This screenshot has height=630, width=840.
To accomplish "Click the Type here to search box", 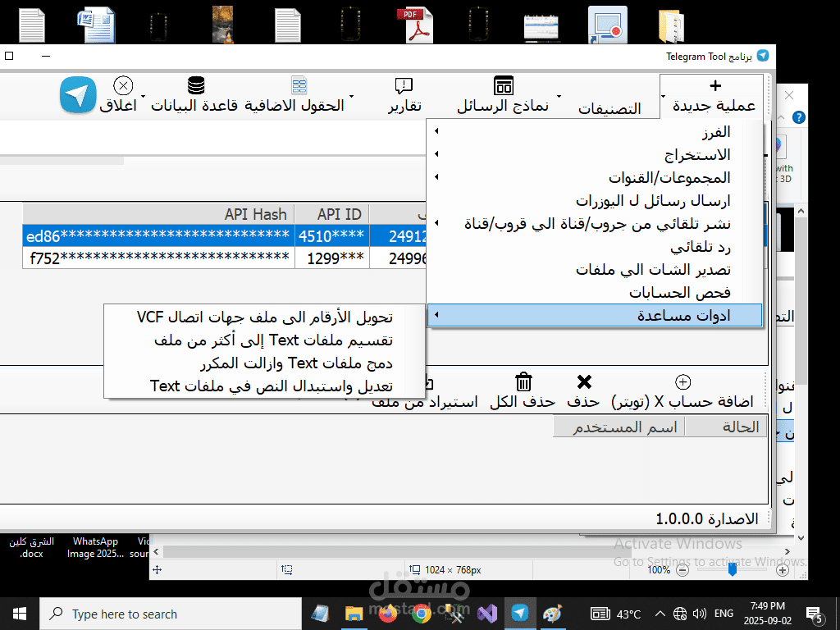I will (x=171, y=614).
